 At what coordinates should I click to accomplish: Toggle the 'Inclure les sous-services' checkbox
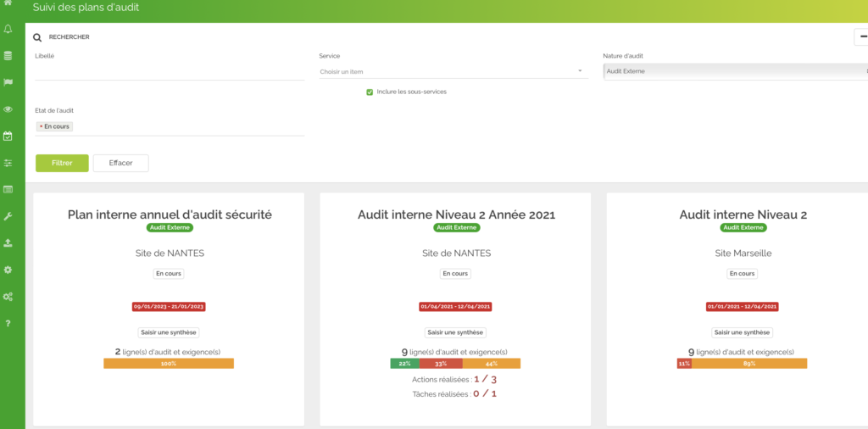pos(370,92)
